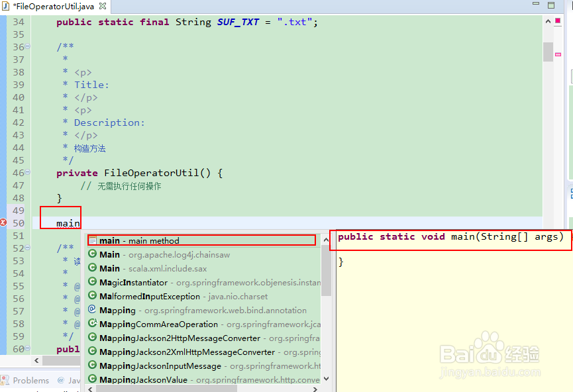Viewport: 573px width, 392px height.
Task: Maximize the editor area
Action: point(551,5)
